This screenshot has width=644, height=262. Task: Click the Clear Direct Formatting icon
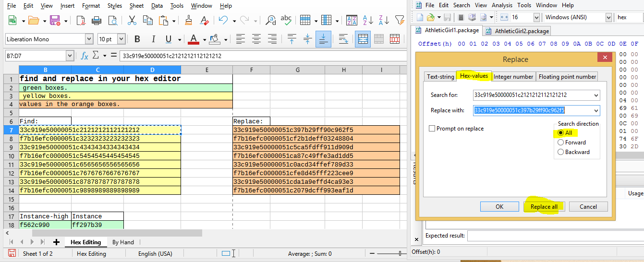point(204,21)
